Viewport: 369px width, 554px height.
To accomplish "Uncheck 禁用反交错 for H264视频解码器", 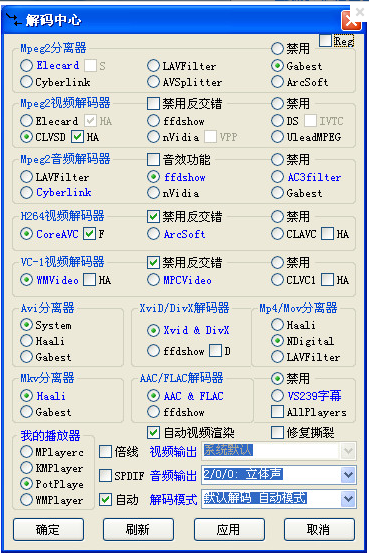I will 153,216.
